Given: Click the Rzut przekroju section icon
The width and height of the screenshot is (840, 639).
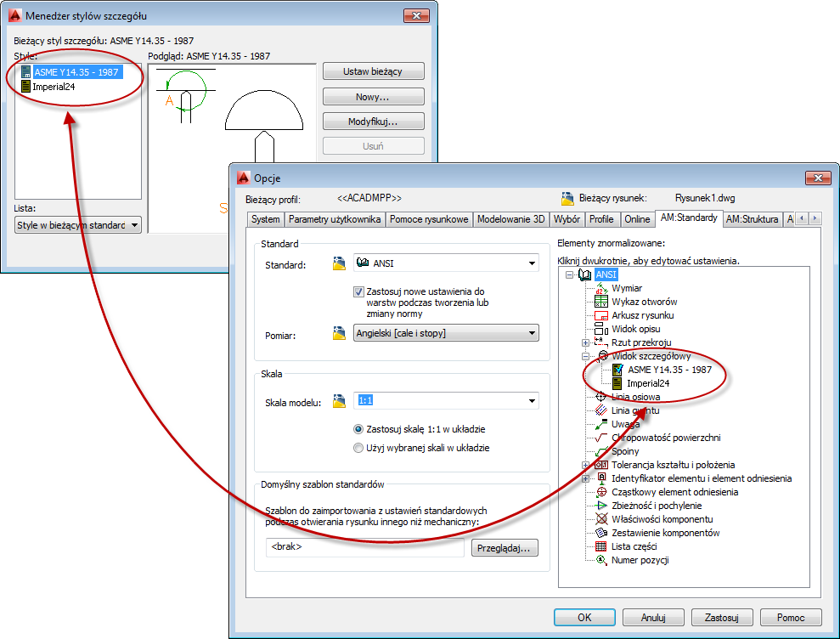Looking at the screenshot, I should (601, 342).
